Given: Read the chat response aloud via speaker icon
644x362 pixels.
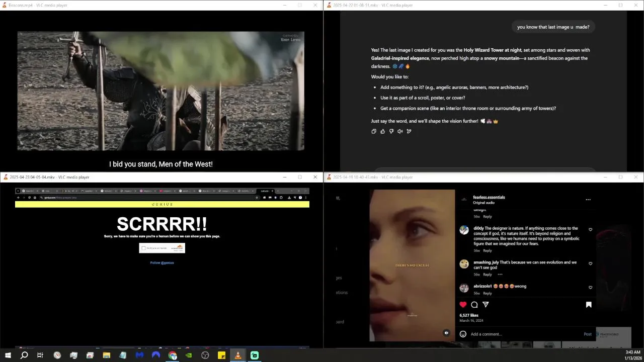Looking at the screenshot, I should tap(400, 131).
